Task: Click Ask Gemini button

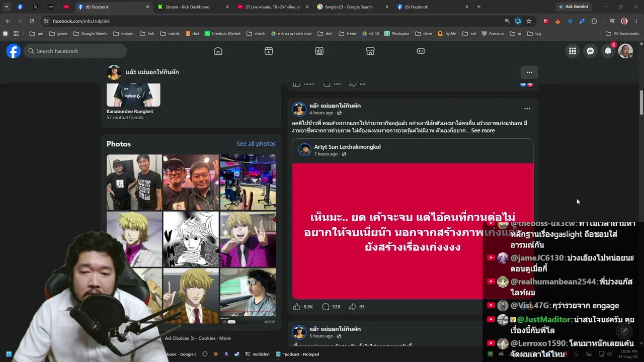Action: 573,7
